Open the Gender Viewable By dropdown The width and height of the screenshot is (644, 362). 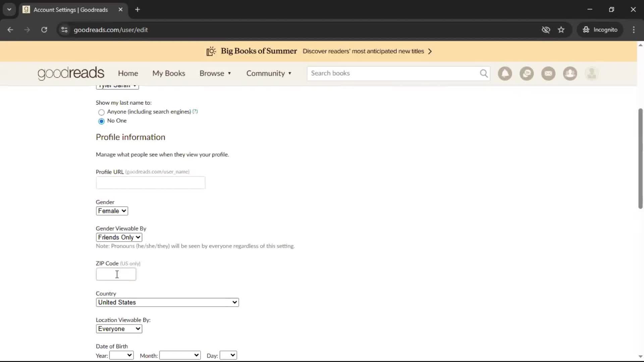coord(119,237)
